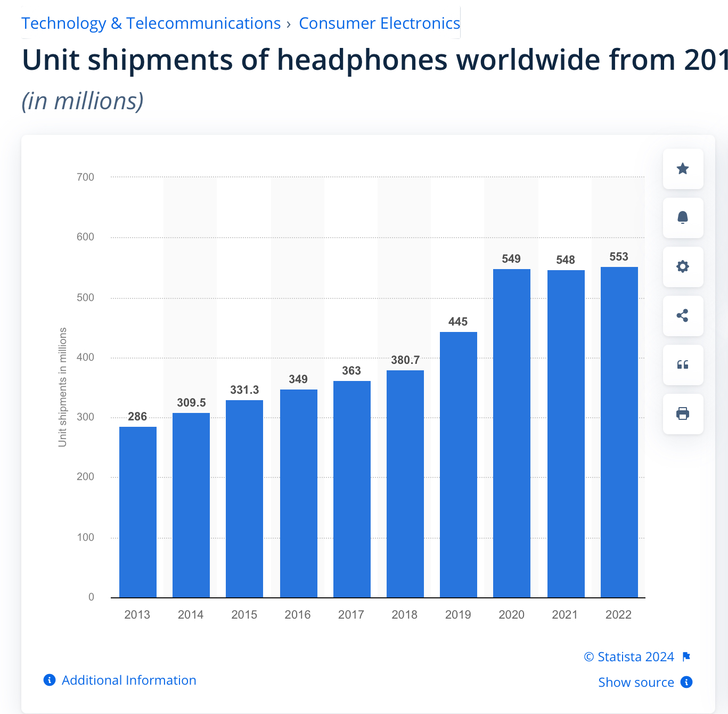Open Consumer Electronics breadcrumb link
The width and height of the screenshot is (728, 714).
point(379,23)
